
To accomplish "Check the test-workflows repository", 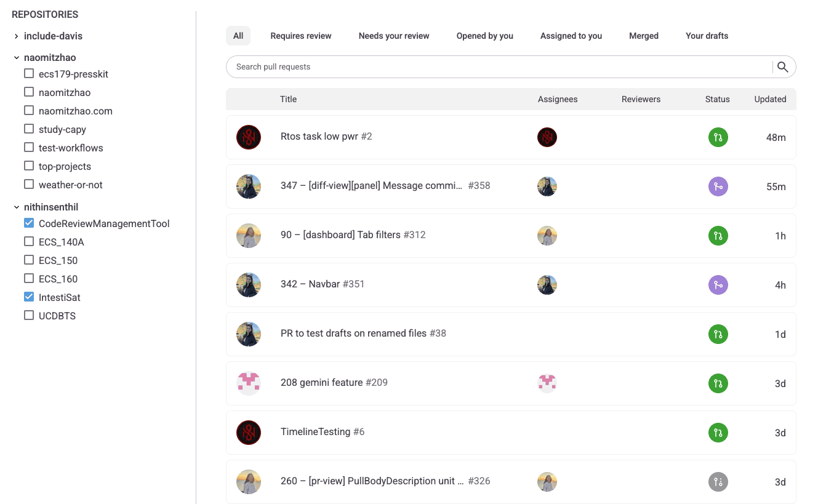I will coord(29,147).
